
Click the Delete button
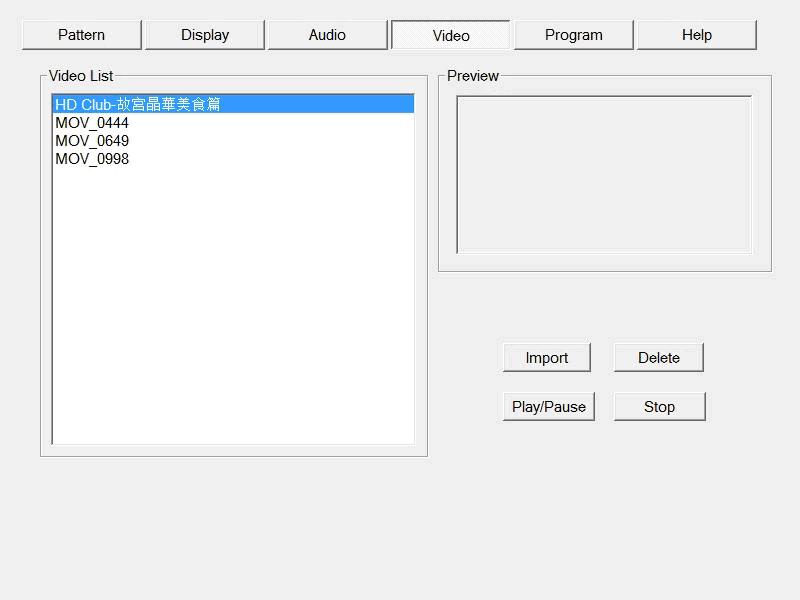coord(658,358)
